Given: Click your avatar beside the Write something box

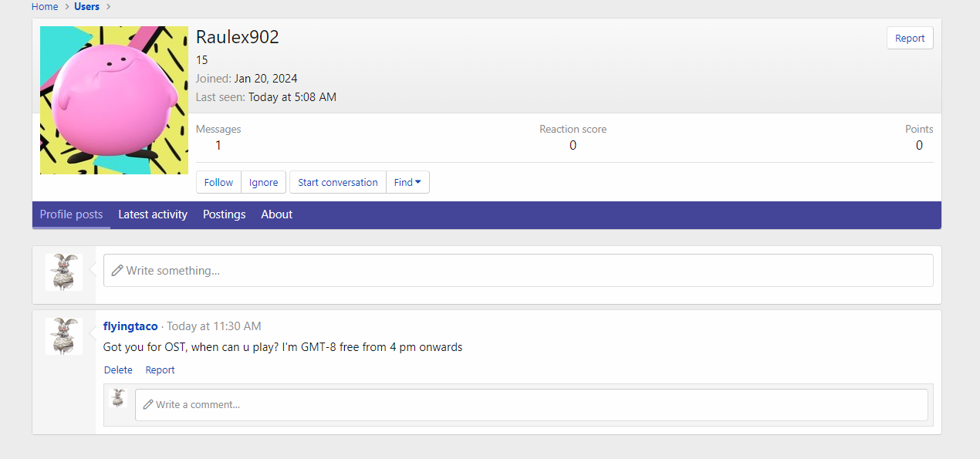Looking at the screenshot, I should click(64, 272).
